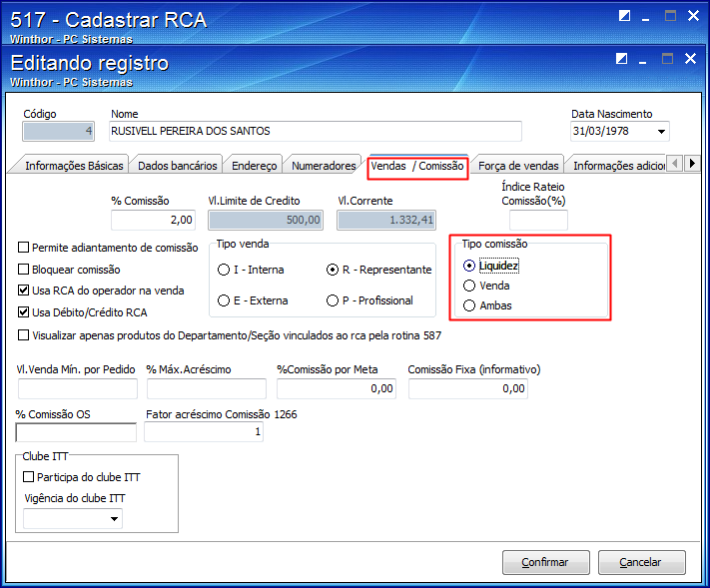Click the %Comissão por Meta field
Image resolution: width=710 pixels, height=588 pixels.
point(337,388)
